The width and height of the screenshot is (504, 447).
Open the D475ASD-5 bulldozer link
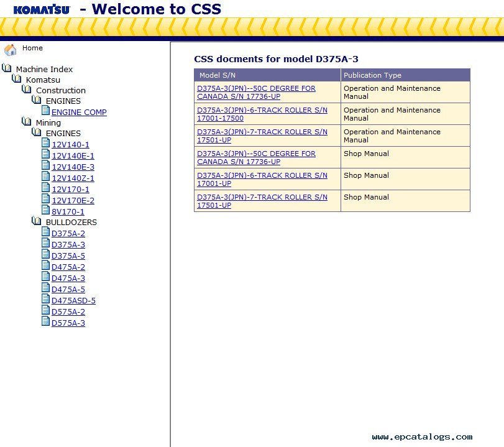point(73,301)
